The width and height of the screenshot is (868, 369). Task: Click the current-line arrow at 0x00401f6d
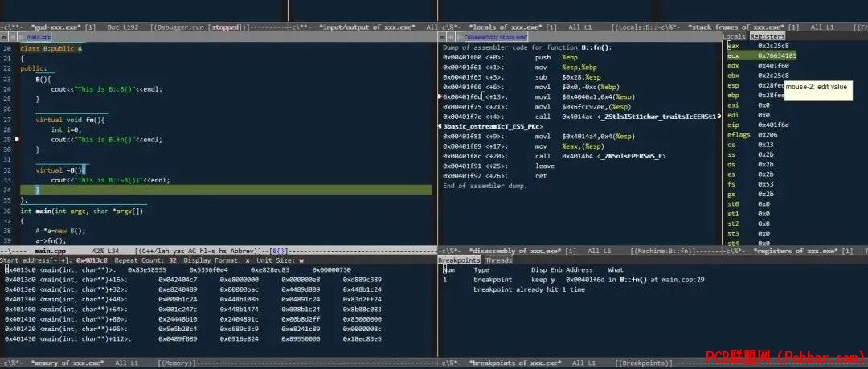coord(440,96)
